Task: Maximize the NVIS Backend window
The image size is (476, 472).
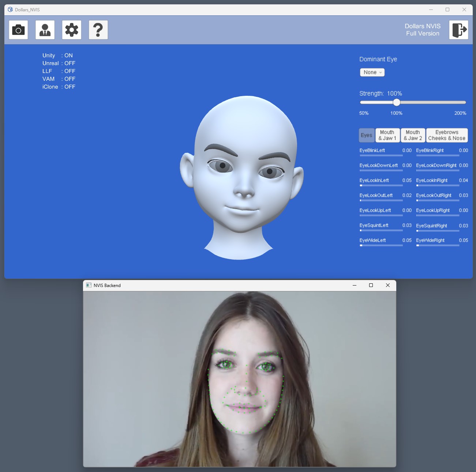Action: [371, 286]
